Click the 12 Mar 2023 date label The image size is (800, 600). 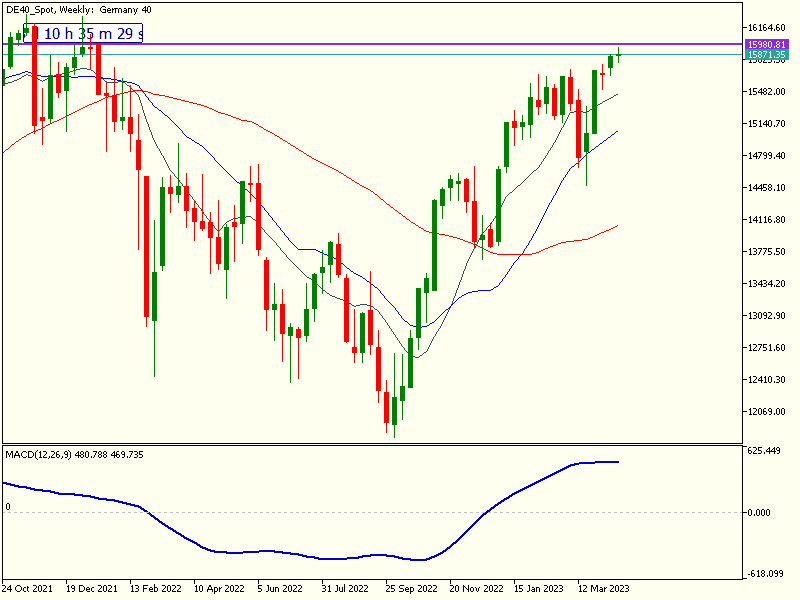click(x=603, y=589)
